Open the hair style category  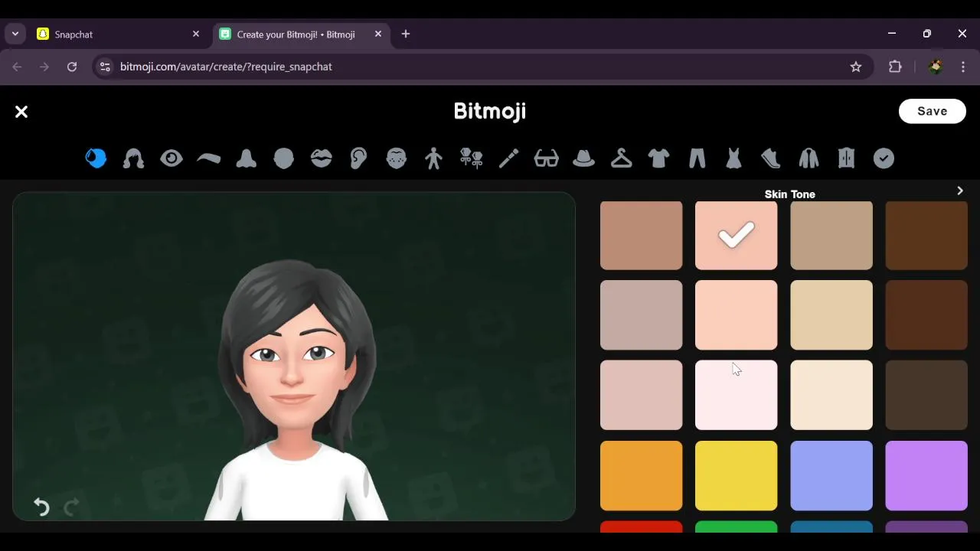[133, 158]
